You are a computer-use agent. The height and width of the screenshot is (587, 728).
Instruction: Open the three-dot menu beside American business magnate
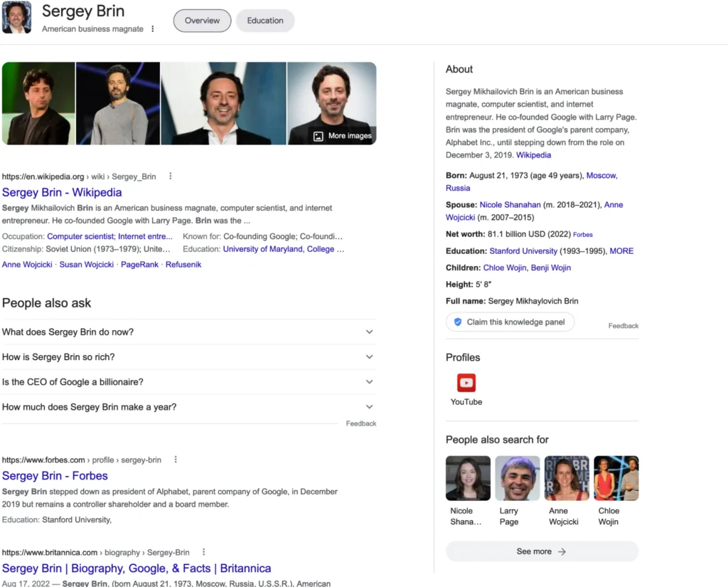pos(153,28)
